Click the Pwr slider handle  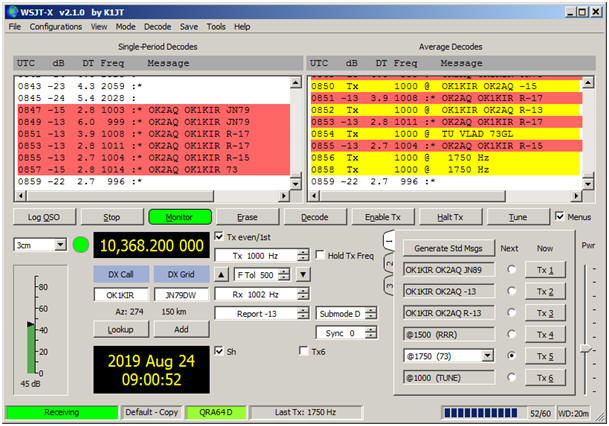[x=585, y=348]
